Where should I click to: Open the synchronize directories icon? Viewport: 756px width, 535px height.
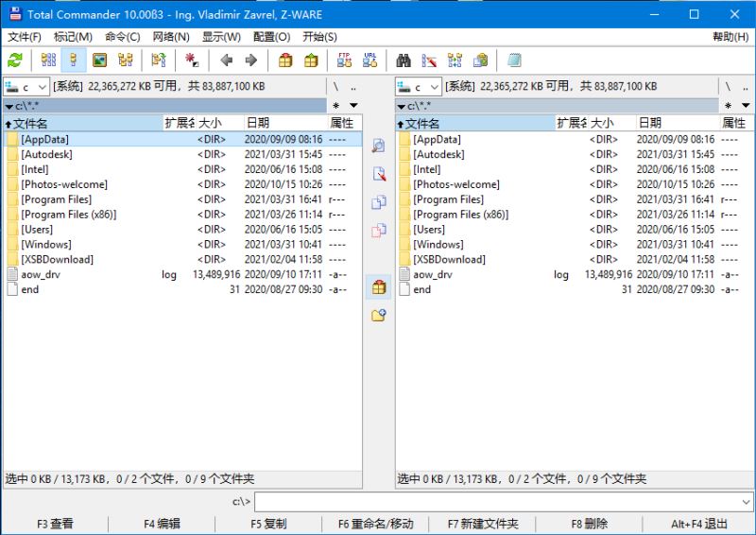tap(455, 60)
